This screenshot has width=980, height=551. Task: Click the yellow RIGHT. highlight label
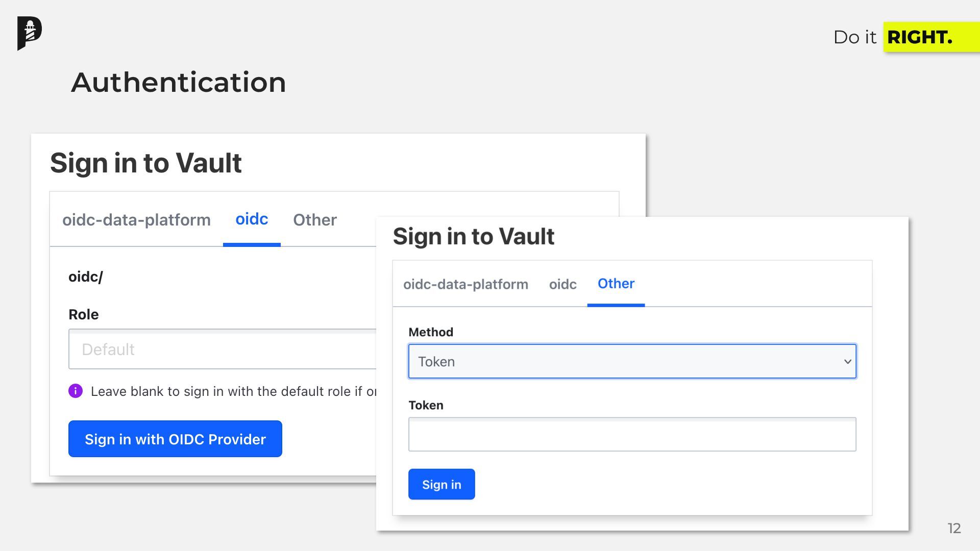point(920,37)
